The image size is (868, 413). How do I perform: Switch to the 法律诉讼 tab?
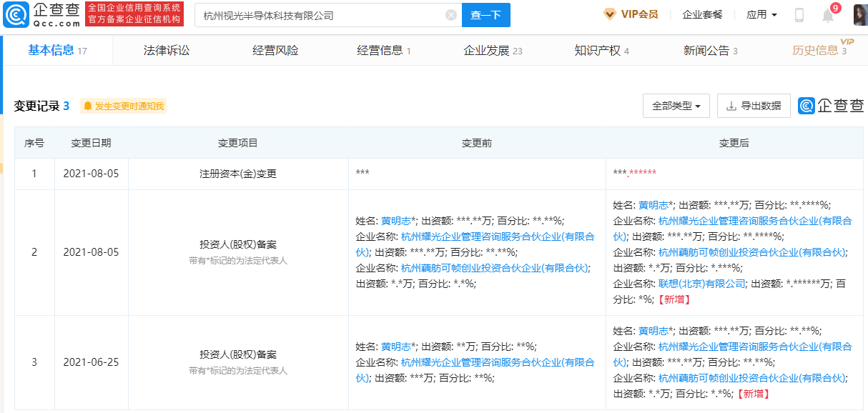167,50
